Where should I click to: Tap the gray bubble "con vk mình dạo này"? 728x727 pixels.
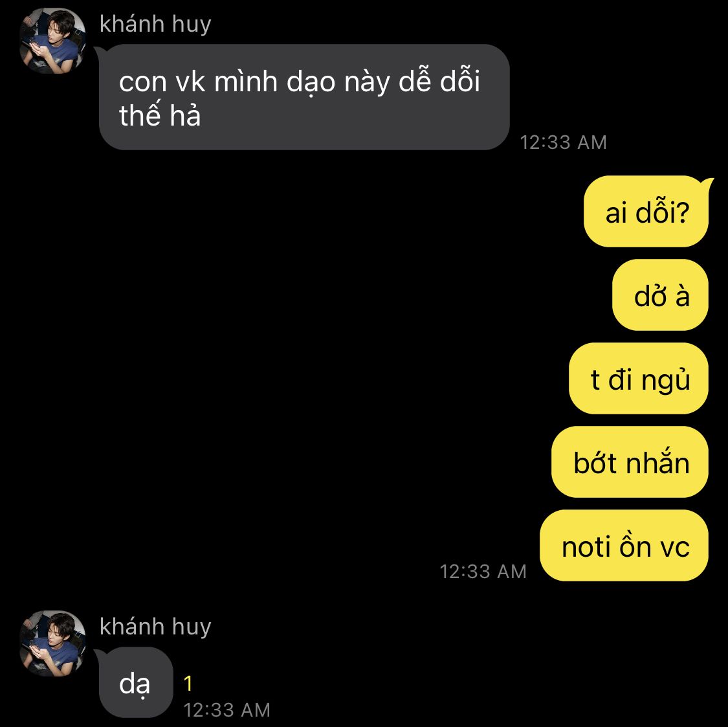304,97
